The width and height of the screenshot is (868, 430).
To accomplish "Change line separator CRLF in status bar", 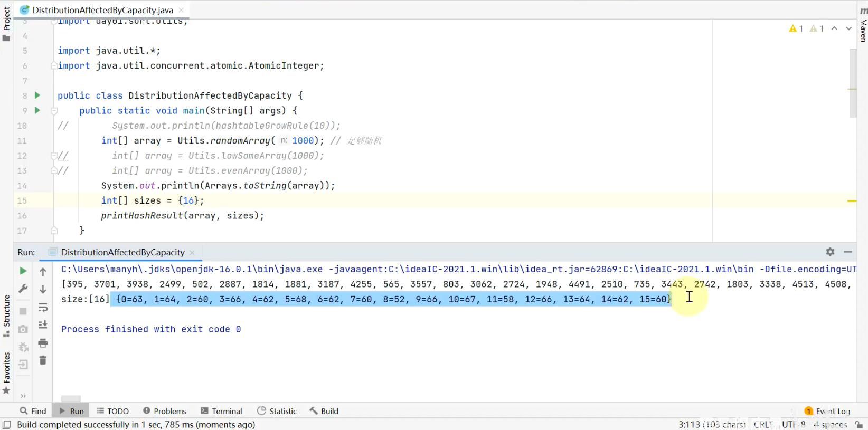I will [x=762, y=425].
